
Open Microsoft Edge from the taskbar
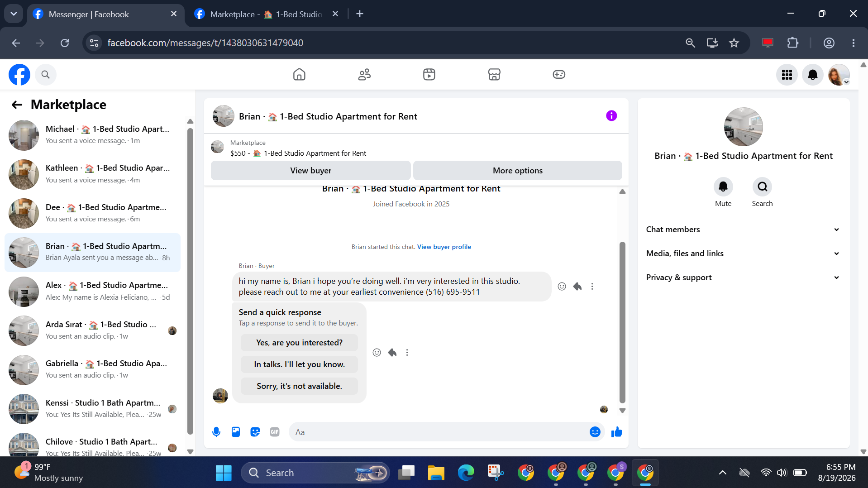[x=466, y=473]
